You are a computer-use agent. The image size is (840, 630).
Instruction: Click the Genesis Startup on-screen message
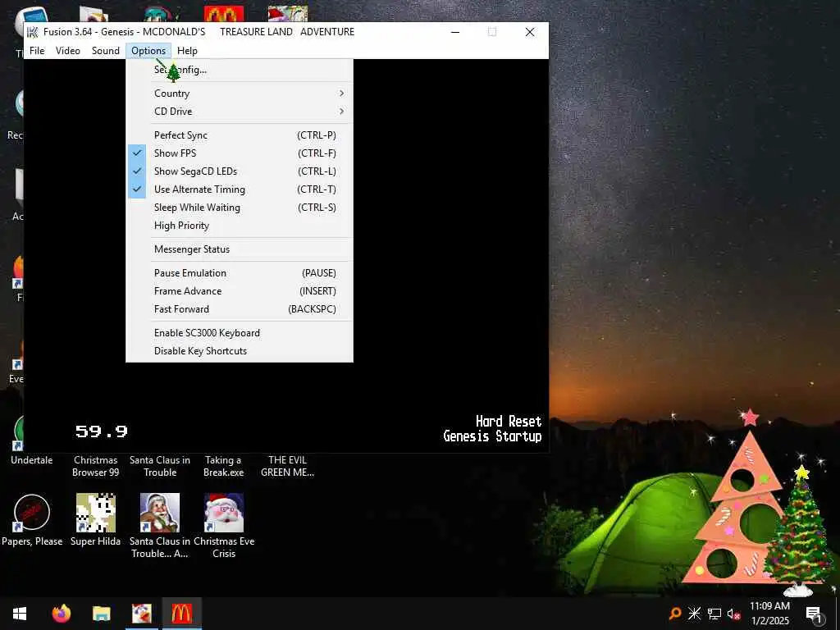pos(492,436)
